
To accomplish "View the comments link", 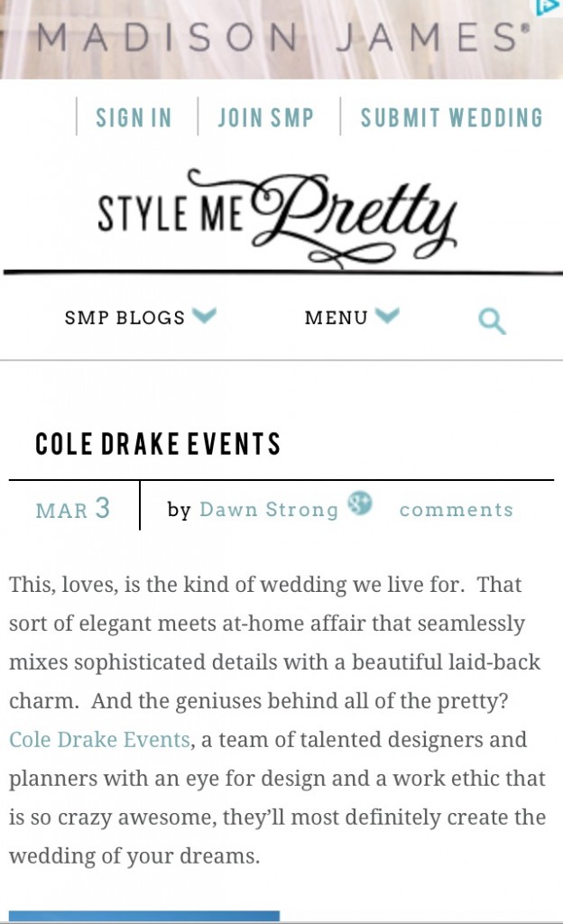I will tap(457, 510).
